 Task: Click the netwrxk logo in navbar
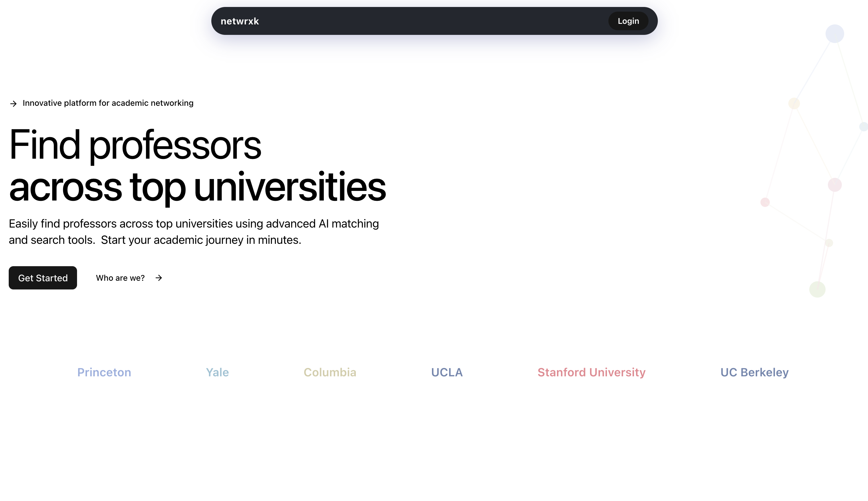tap(240, 21)
